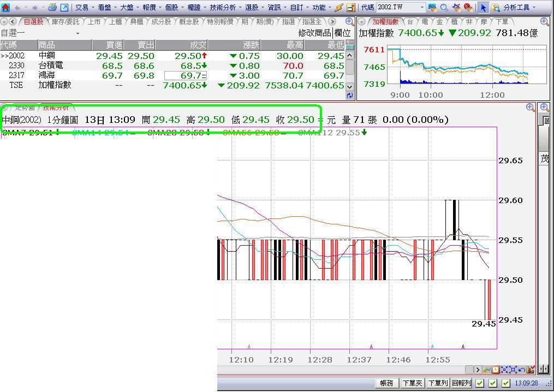The height and width of the screenshot is (392, 554).
Task: Open the notepad icon beside lightning bolt
Action: (x=350, y=7)
